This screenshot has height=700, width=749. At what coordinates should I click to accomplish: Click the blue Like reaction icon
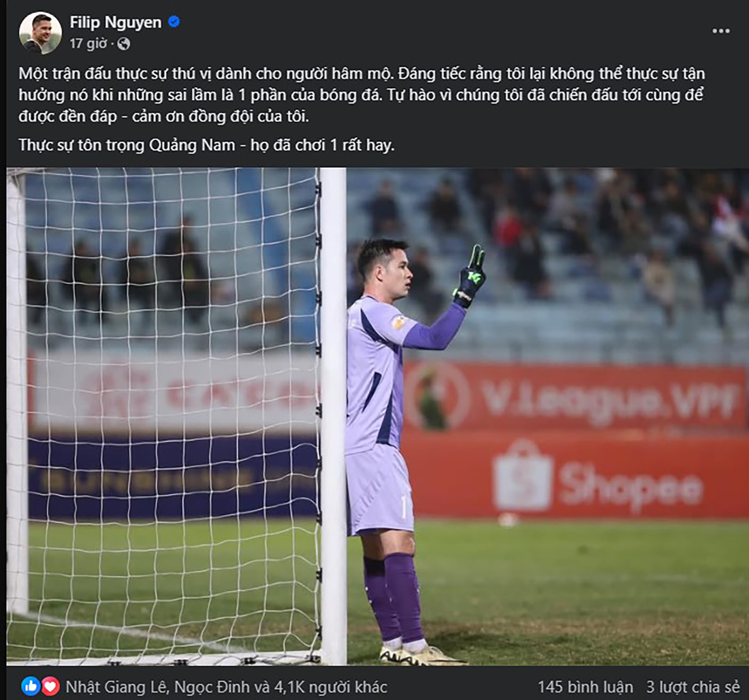point(31,686)
